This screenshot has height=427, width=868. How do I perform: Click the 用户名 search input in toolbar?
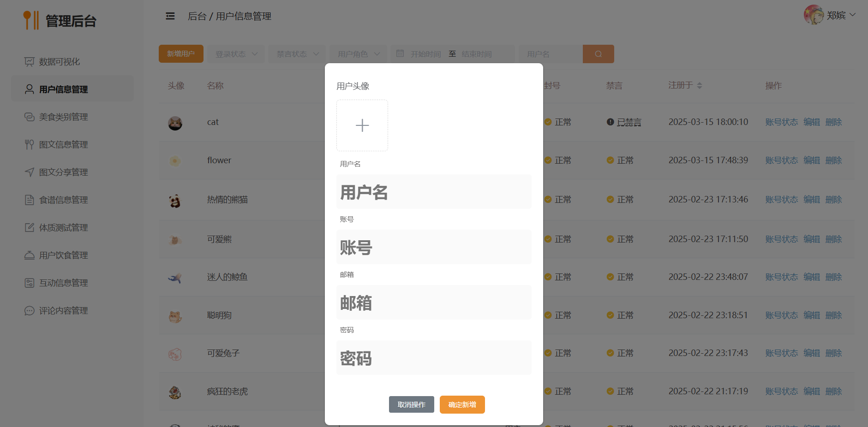[551, 54]
